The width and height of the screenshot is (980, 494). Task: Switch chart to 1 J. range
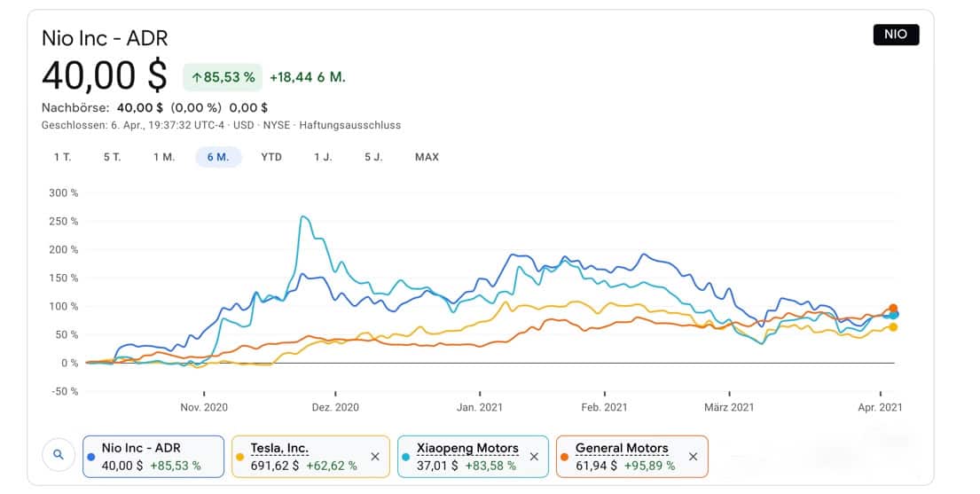323,157
